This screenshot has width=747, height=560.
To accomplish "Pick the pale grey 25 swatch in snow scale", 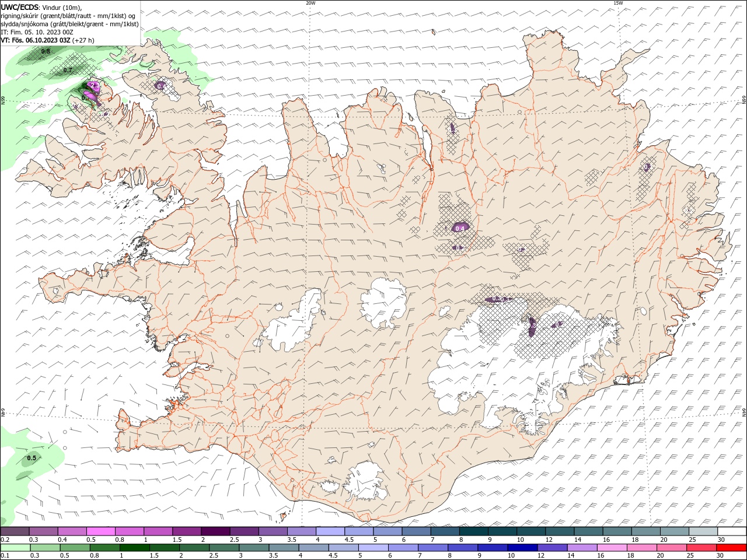I will coord(703,531).
